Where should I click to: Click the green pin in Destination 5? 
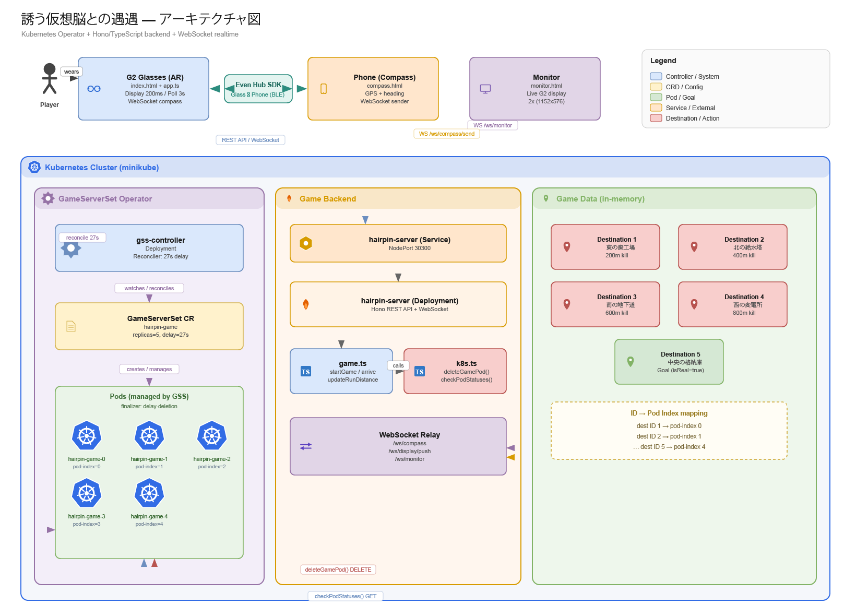coord(631,362)
